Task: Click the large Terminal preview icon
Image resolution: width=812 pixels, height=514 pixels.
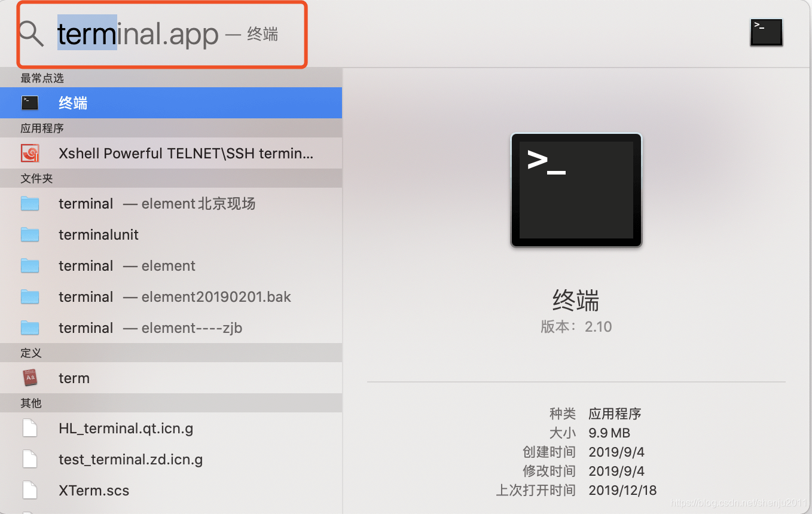Action: 575,190
